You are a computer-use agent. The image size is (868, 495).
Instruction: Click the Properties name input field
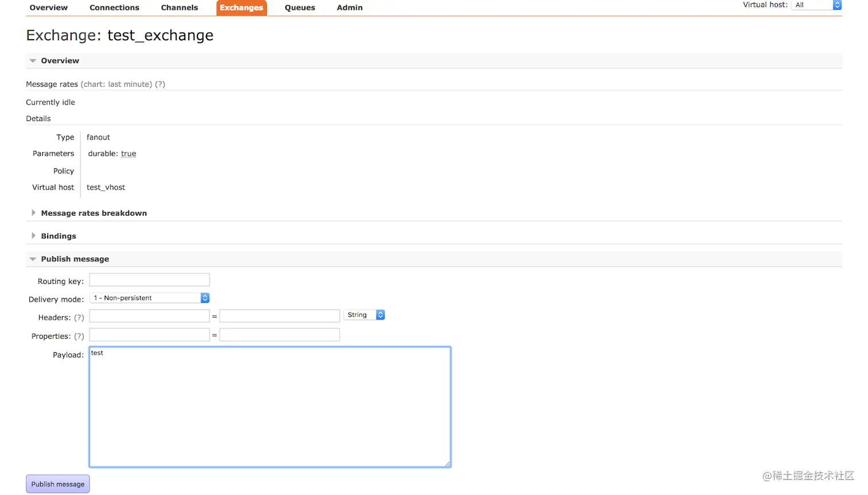click(x=149, y=335)
